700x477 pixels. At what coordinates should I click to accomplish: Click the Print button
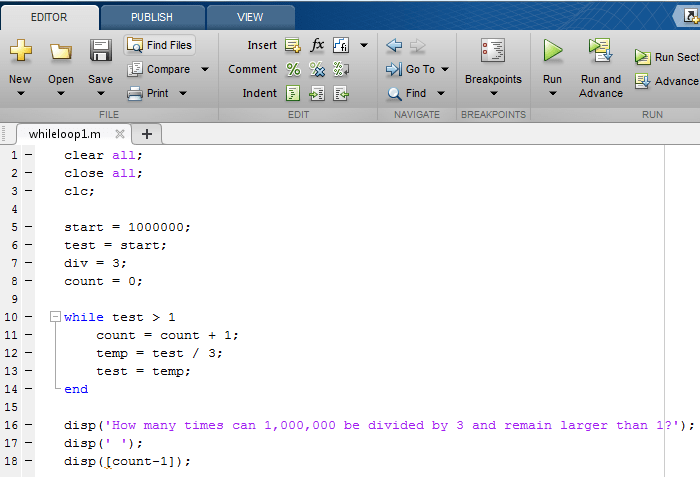pos(148,93)
